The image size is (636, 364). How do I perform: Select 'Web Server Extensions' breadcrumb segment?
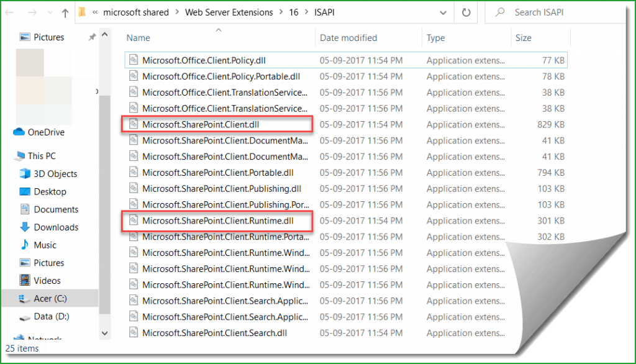click(229, 12)
